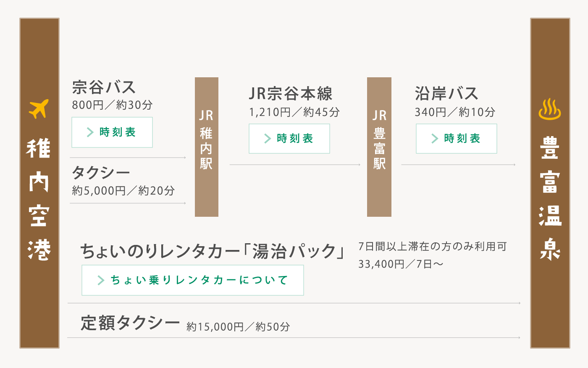Click the JR宗谷本線 heading text

(291, 94)
